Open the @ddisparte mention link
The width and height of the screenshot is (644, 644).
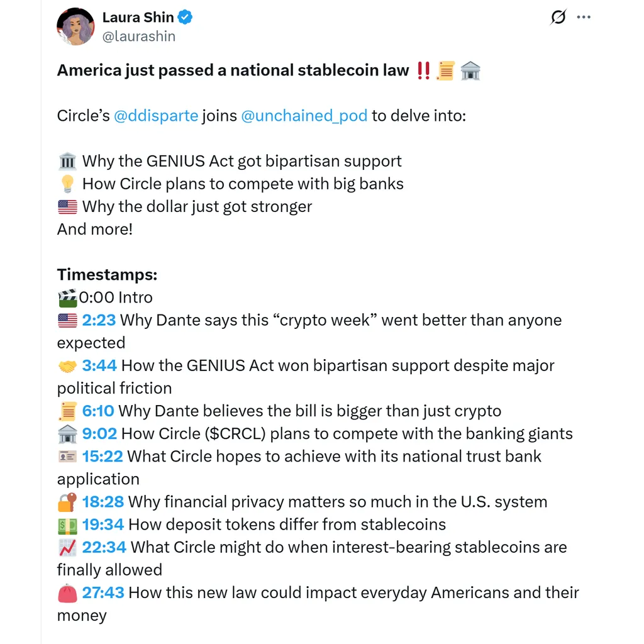click(156, 116)
